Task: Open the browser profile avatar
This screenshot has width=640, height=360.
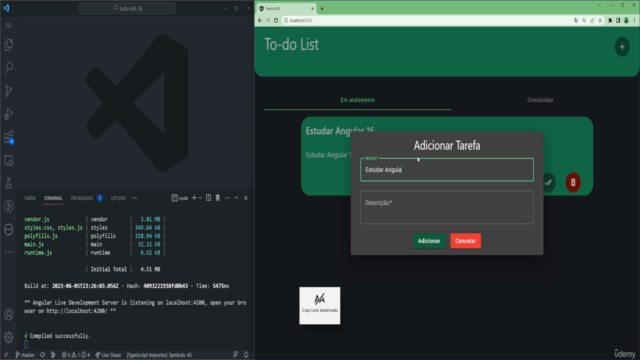Action: pos(626,20)
